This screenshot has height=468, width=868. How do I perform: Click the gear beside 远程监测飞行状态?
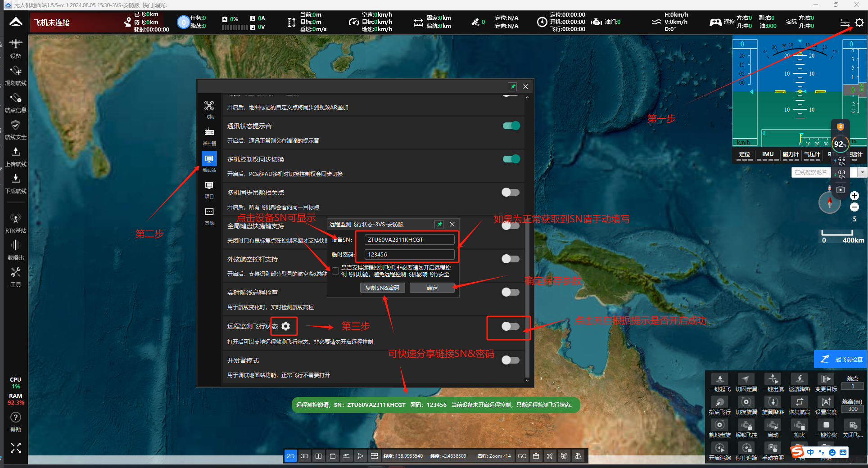[285, 326]
